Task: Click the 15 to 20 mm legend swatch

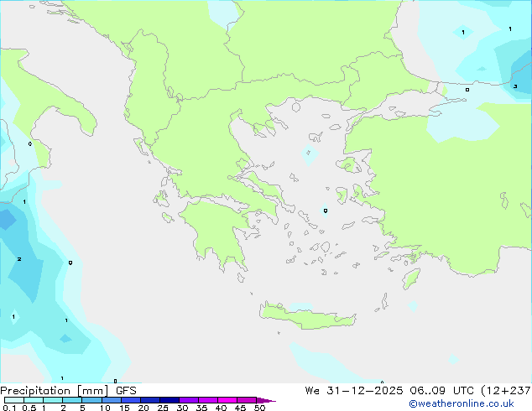Action: pos(131,400)
